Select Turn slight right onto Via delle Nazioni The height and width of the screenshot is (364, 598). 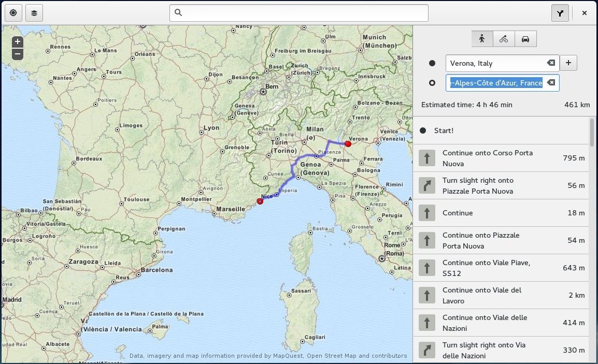pyautogui.click(x=501, y=350)
